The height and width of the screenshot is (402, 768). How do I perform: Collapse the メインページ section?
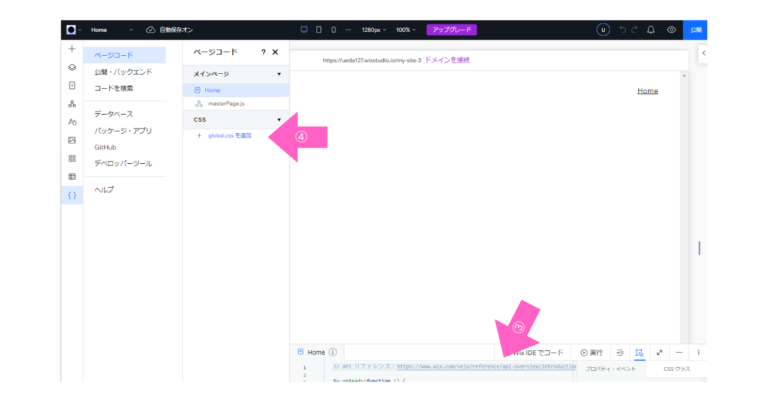[279, 74]
